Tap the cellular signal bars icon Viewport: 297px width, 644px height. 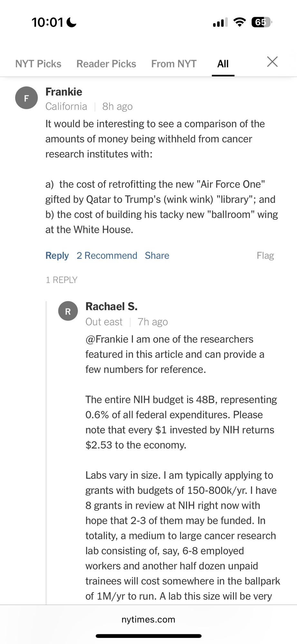click(x=220, y=23)
